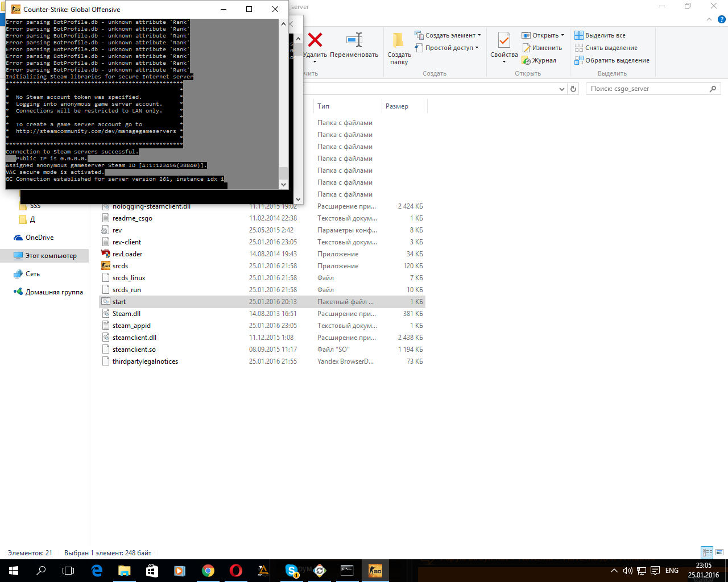Select the steamclient.dll file icon
The image size is (728, 582).
(105, 338)
